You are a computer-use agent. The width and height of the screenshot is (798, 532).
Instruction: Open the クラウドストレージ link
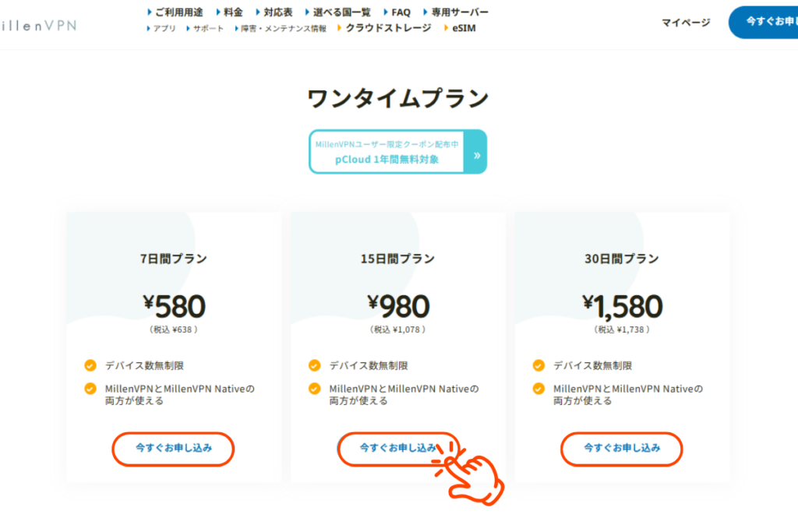(387, 28)
